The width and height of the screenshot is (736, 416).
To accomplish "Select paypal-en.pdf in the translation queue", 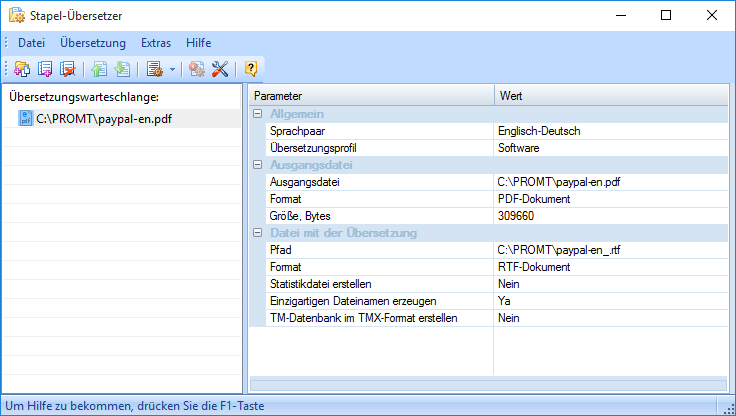I will pyautogui.click(x=104, y=119).
